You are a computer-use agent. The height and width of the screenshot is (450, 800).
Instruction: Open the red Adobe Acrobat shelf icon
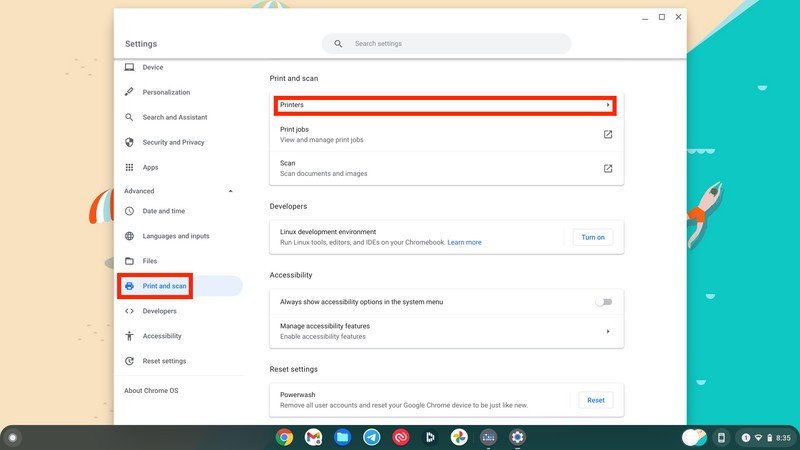tap(401, 437)
